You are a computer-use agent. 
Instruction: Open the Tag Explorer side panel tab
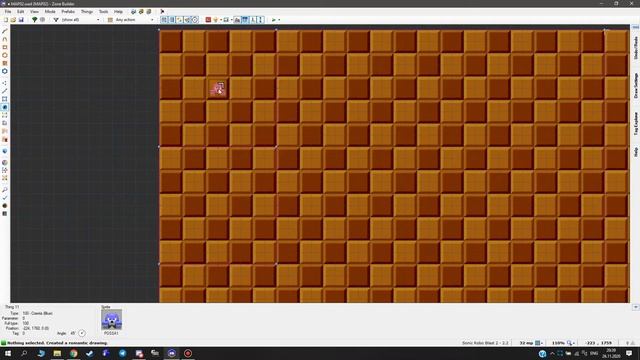coord(636,123)
